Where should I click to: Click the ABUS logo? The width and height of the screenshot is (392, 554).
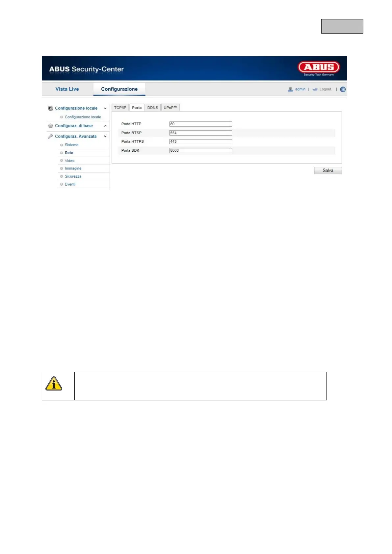(319, 68)
